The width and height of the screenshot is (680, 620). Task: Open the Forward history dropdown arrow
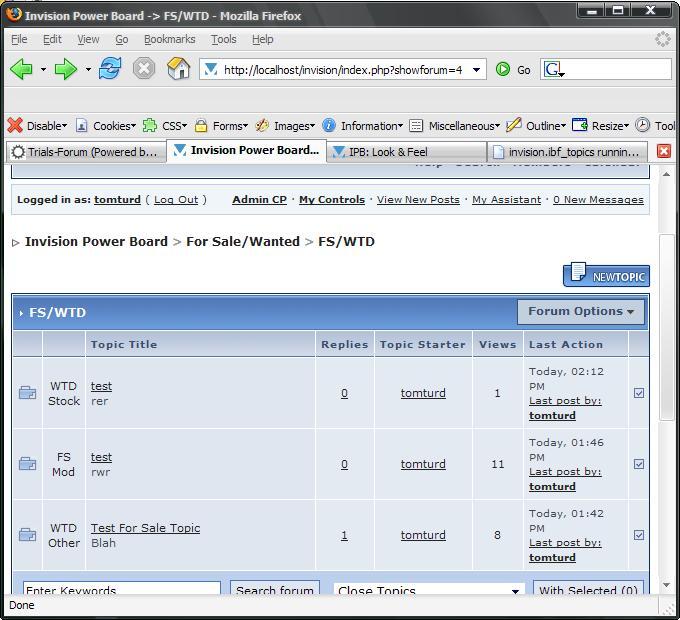point(88,69)
